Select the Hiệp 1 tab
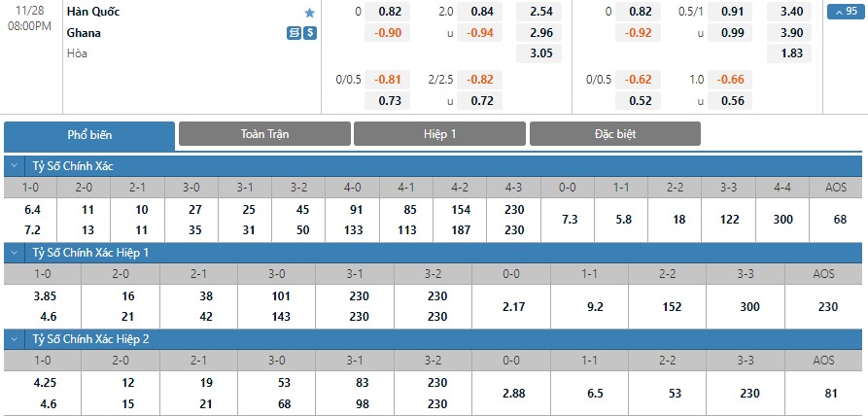 coord(439,134)
